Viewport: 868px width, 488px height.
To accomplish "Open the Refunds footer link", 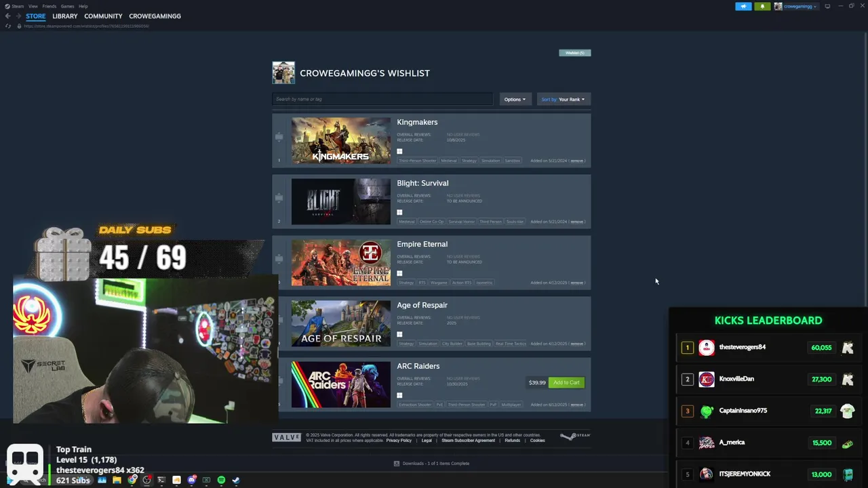I will pyautogui.click(x=513, y=441).
